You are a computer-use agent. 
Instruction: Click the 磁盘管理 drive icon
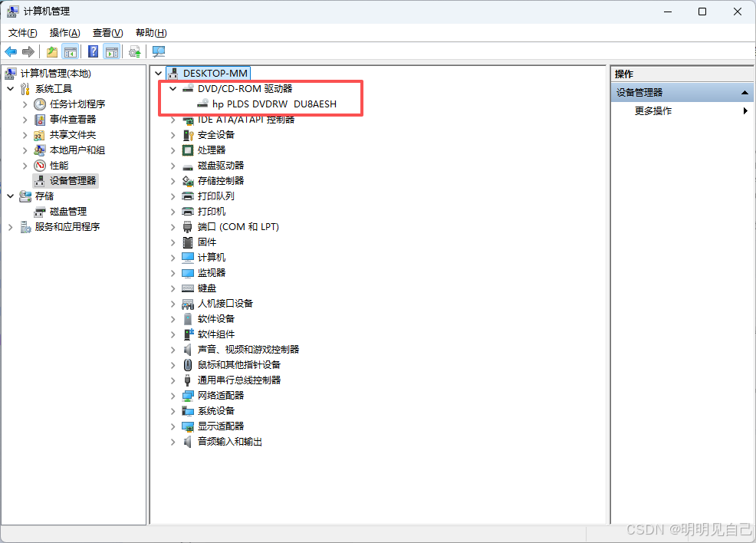point(40,212)
